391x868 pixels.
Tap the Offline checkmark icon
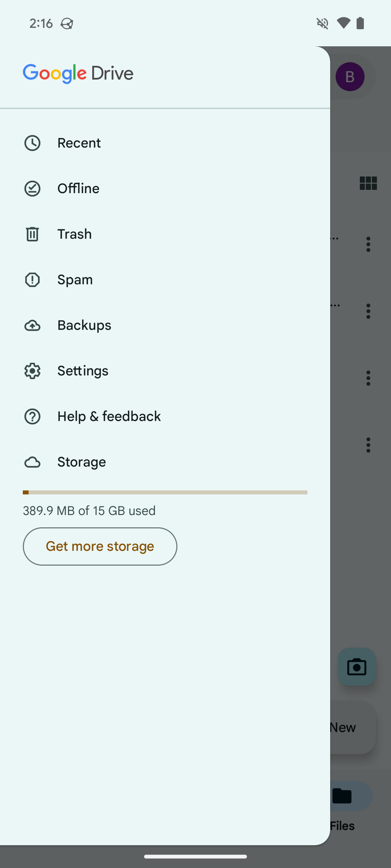(32, 188)
